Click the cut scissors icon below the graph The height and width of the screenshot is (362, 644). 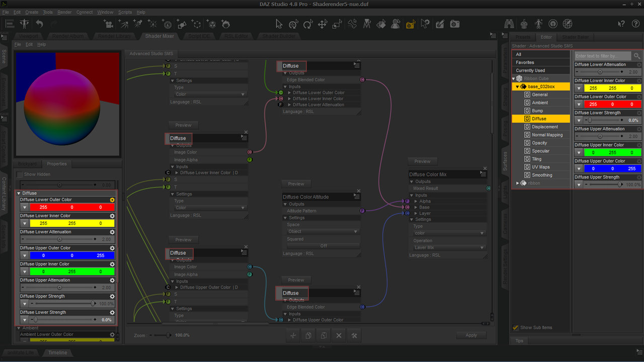click(x=293, y=335)
